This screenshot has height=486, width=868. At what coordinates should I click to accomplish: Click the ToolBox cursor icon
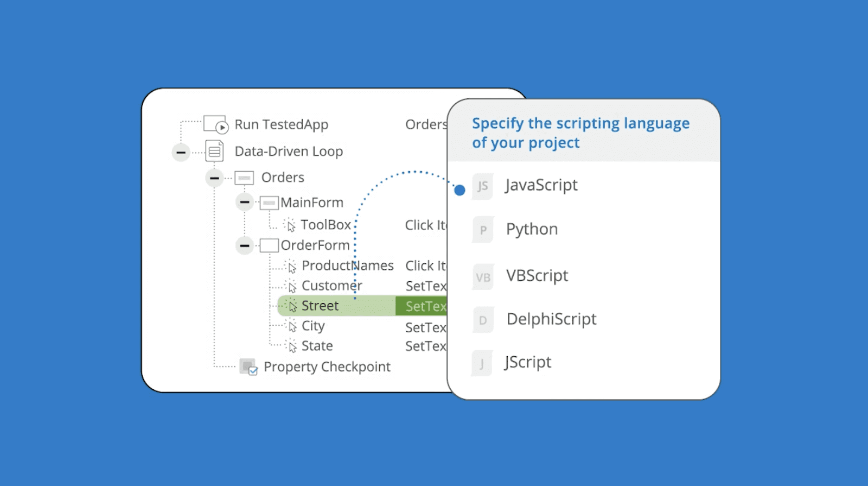click(290, 225)
